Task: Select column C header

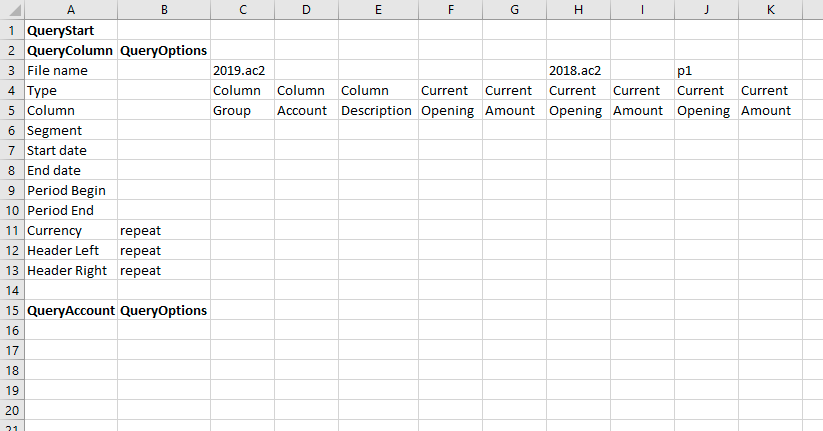Action: pos(242,10)
